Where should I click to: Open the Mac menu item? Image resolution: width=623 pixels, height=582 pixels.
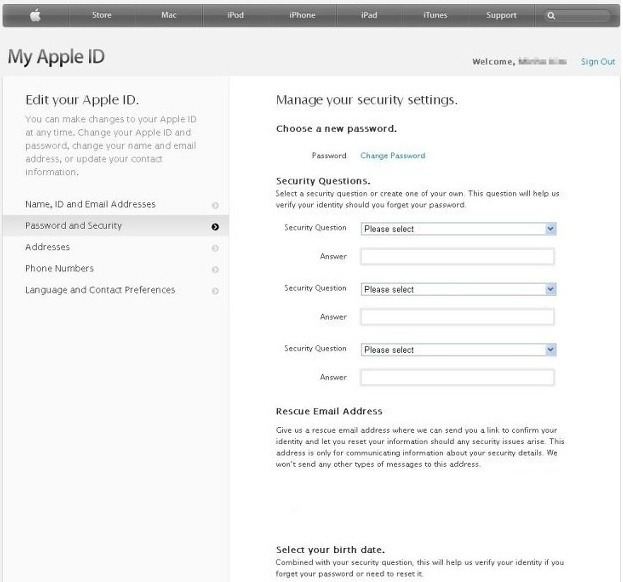click(169, 15)
